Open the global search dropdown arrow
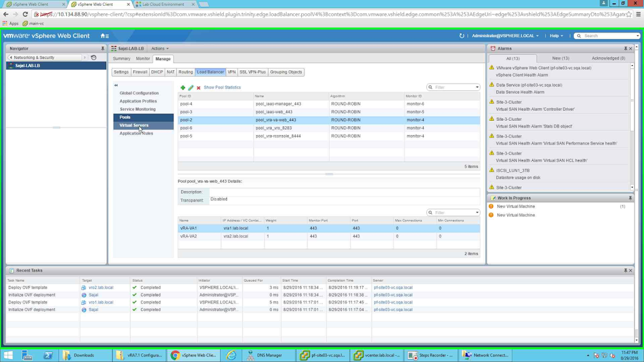Viewport: 644px width, 362px height. pyautogui.click(x=638, y=36)
